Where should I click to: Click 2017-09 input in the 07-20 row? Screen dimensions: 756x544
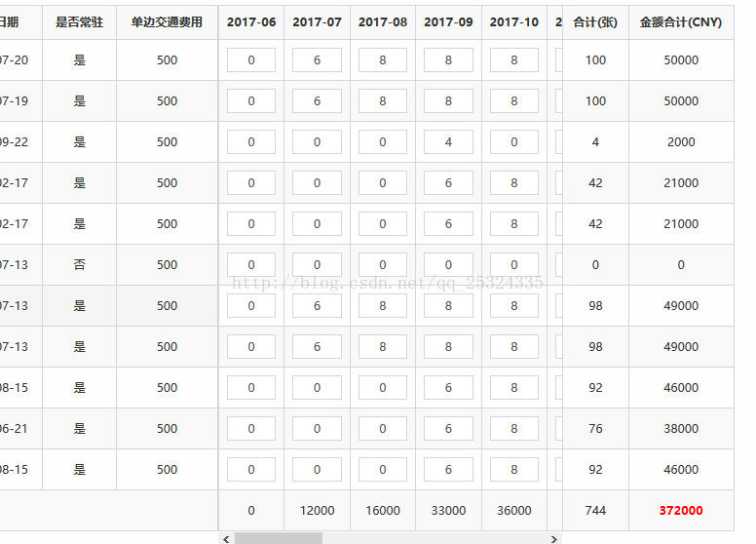point(448,60)
